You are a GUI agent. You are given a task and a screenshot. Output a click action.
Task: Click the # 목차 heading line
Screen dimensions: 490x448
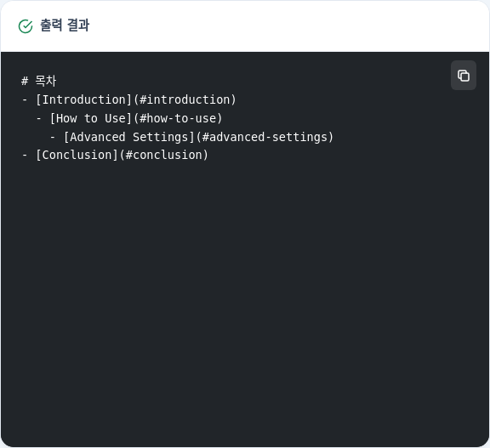pos(39,81)
